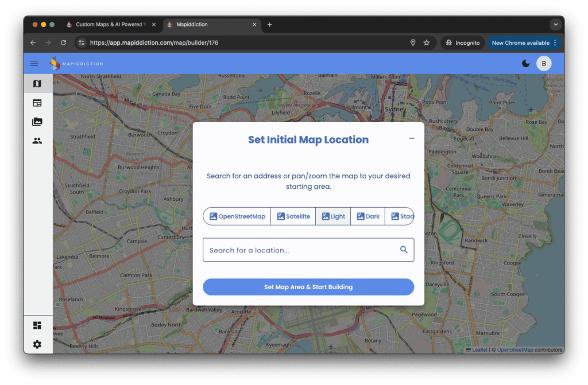Open the media gallery sidebar icon
Screen dimensions: 588x385
tap(37, 122)
